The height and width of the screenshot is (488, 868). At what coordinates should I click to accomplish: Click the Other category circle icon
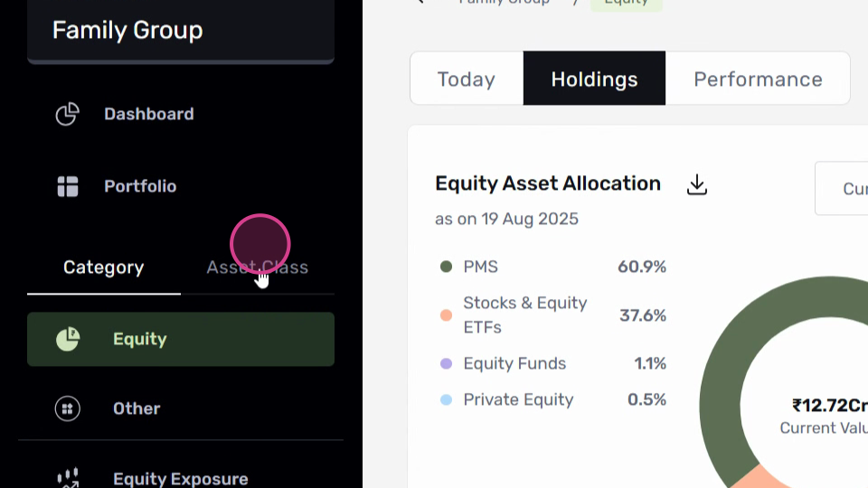coord(68,408)
